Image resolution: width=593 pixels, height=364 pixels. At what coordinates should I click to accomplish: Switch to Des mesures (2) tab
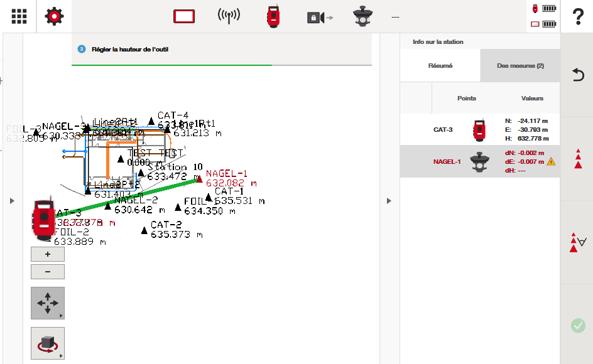pyautogui.click(x=520, y=66)
